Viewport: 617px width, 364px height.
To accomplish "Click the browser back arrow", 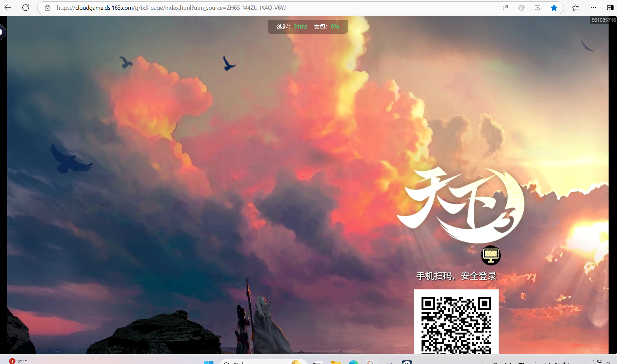I will [x=8, y=8].
